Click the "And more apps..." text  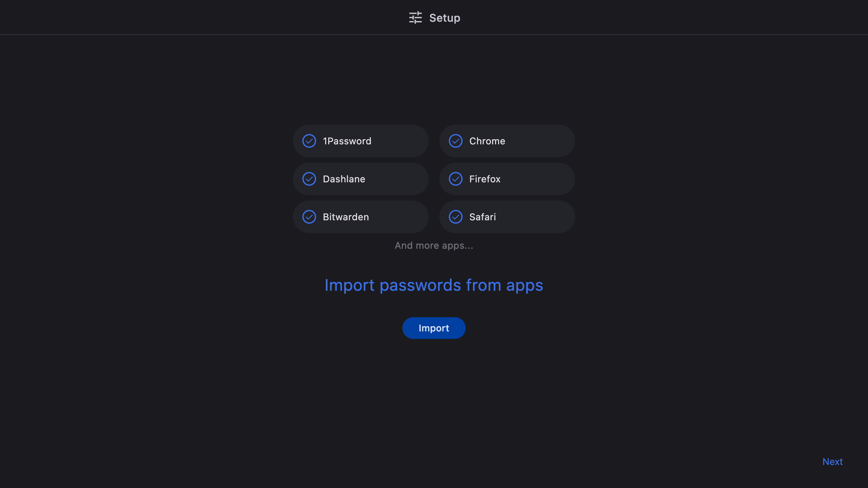(x=434, y=245)
